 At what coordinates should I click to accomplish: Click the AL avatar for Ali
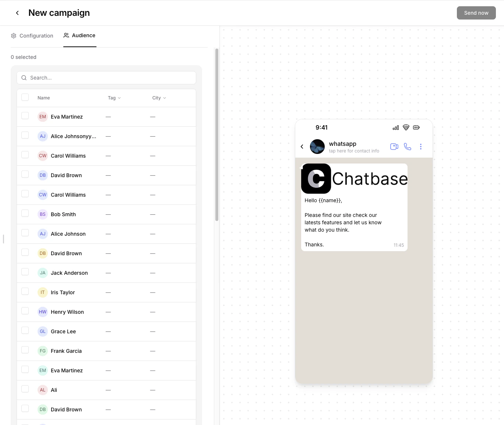click(43, 390)
